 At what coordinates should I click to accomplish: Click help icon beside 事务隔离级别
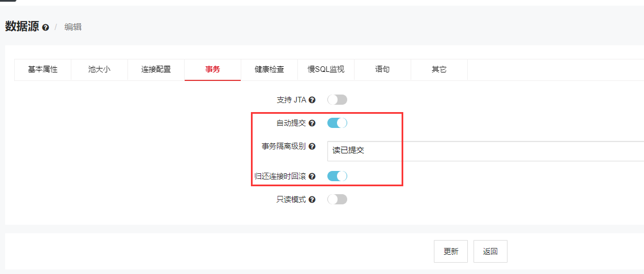[x=312, y=147]
